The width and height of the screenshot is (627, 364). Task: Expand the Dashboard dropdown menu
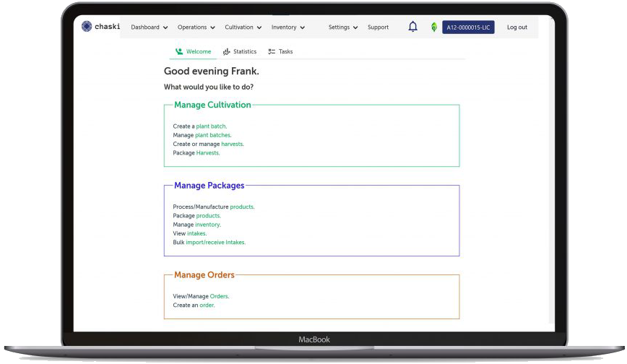pyautogui.click(x=149, y=27)
